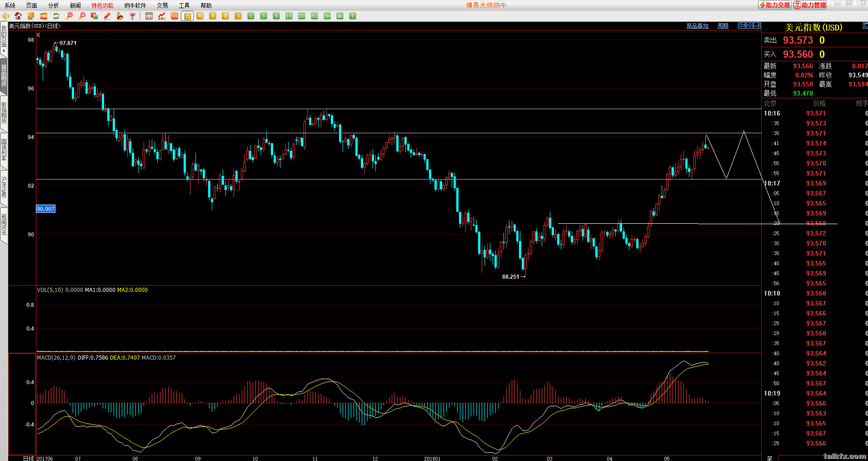Select the 国债利率 sidebar tab

point(4,150)
